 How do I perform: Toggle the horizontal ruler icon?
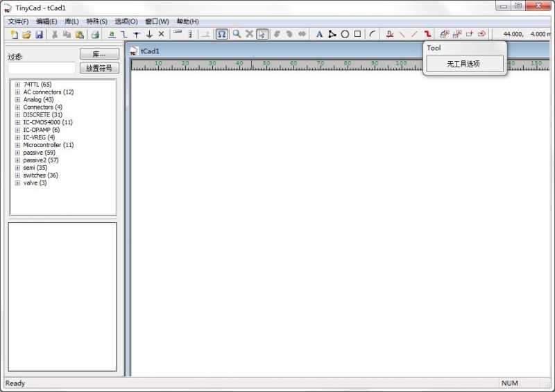pyautogui.click(x=178, y=33)
